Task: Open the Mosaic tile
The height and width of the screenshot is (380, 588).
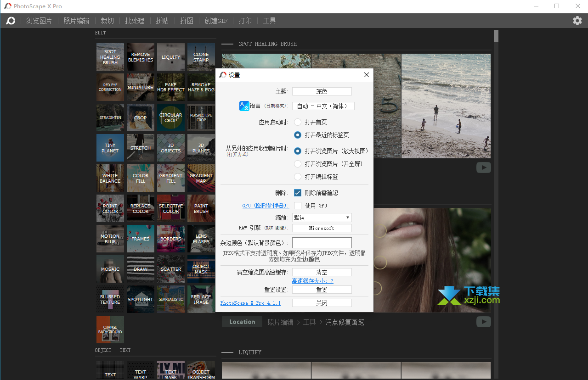Action: 110,269
